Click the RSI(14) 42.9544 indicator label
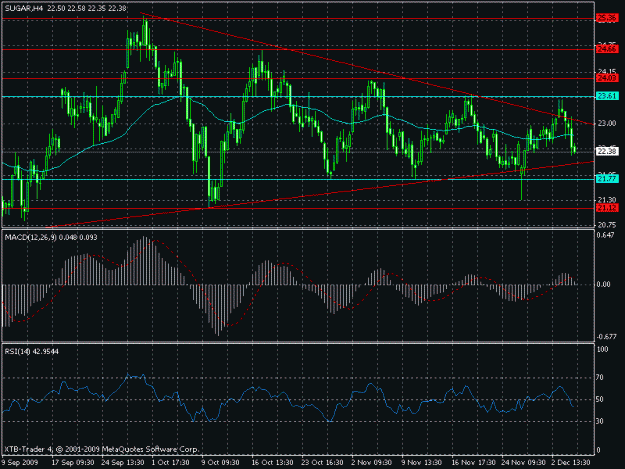 [x=31, y=351]
